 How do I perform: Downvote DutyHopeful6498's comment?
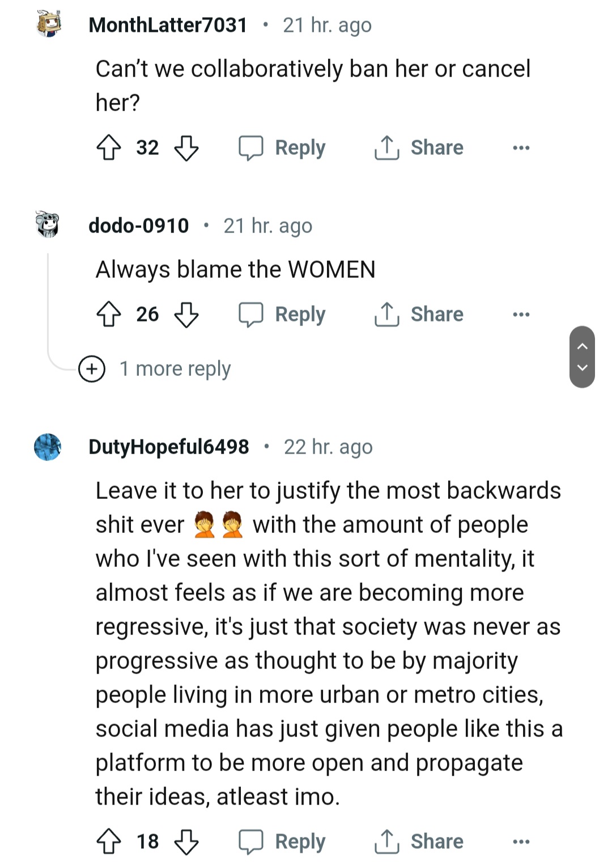(x=186, y=842)
